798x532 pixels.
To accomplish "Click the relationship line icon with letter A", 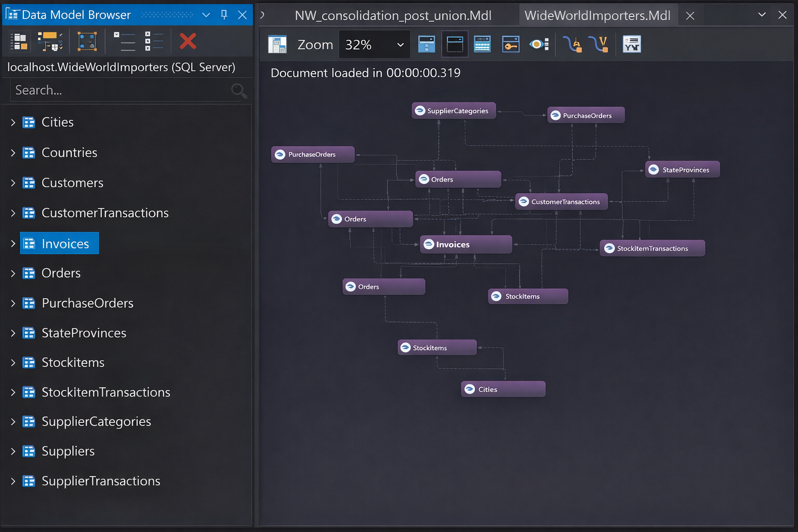I will coord(573,45).
